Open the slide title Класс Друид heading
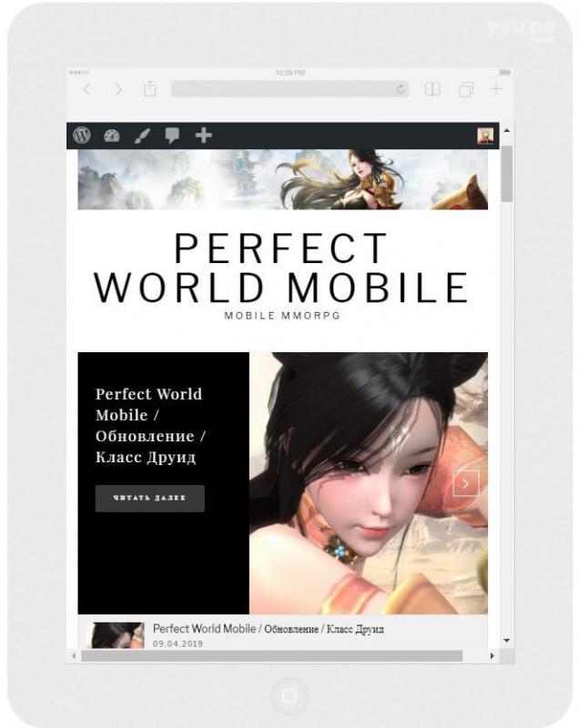 point(150,425)
